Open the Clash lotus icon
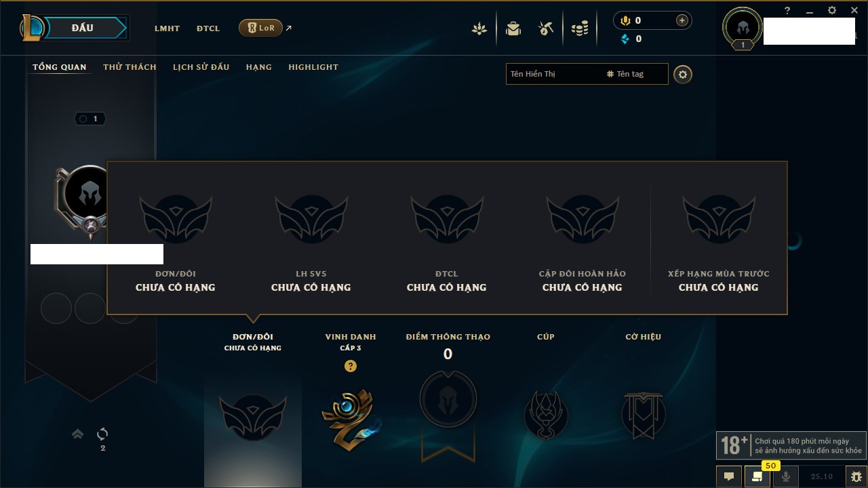The image size is (868, 488). (479, 28)
